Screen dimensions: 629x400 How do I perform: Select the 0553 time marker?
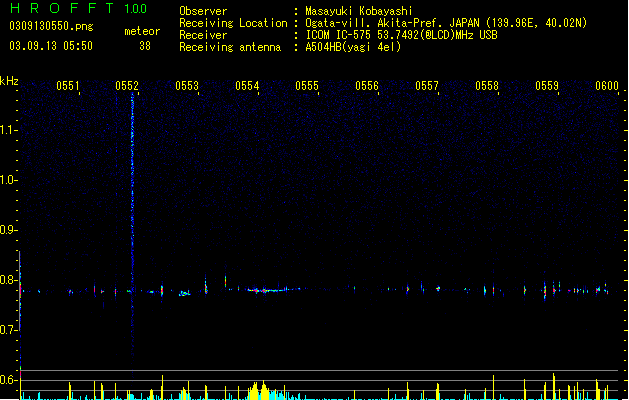click(187, 86)
